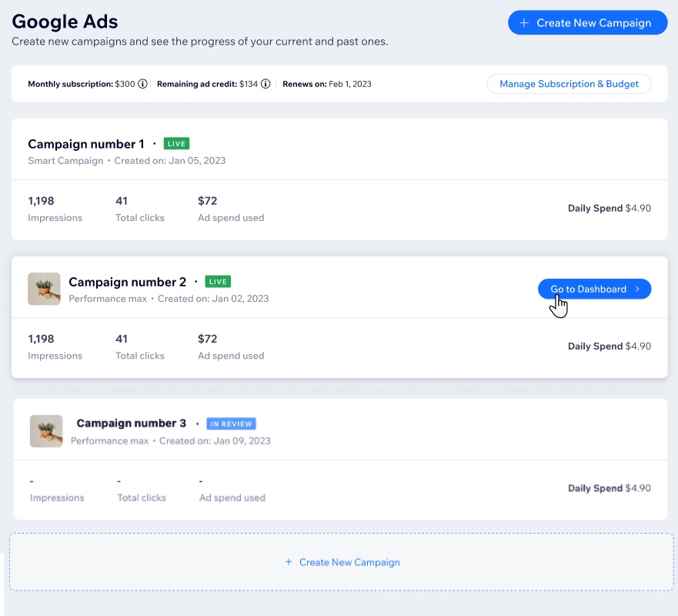Click 'Created on: Jan 05, 2023' text
Image resolution: width=678 pixels, height=616 pixels.
[x=169, y=160]
